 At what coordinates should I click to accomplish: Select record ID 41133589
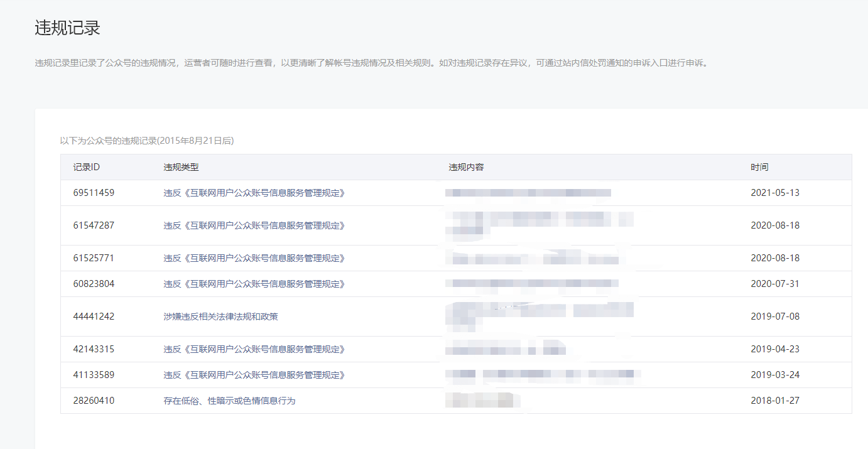[x=94, y=375]
